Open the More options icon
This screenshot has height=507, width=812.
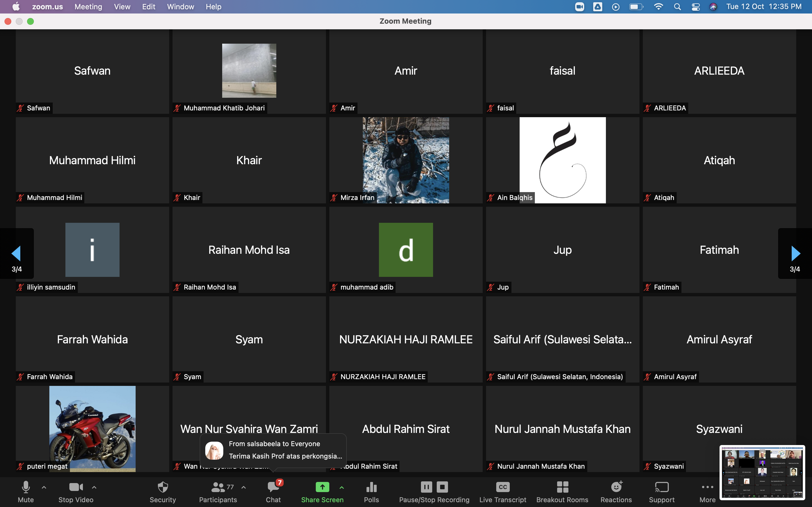tap(707, 487)
